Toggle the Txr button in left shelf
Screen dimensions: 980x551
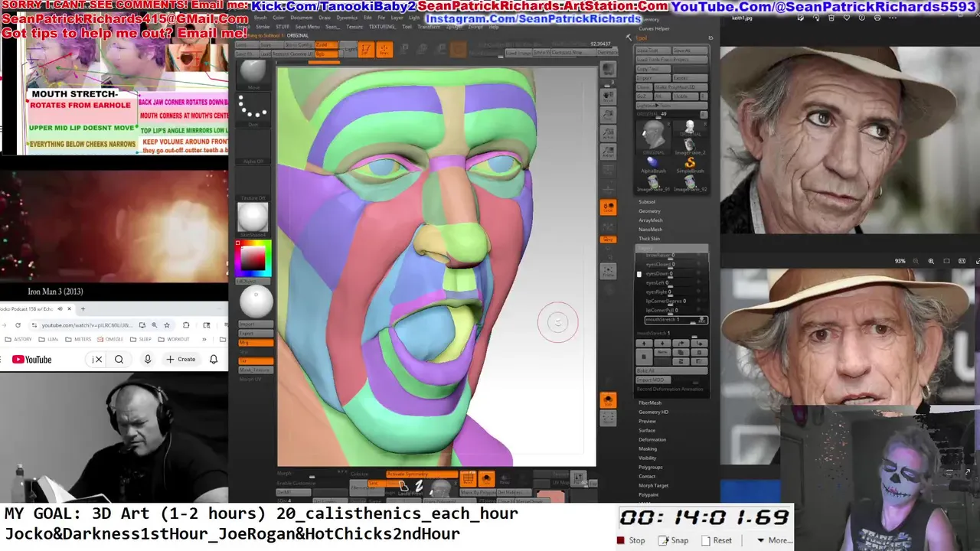256,360
